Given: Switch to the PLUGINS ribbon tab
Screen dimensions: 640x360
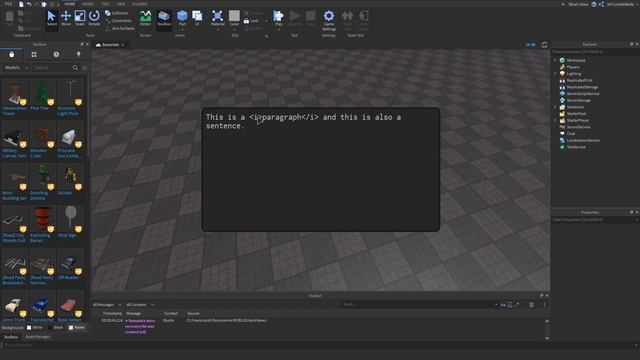Looking at the screenshot, I should [140, 4].
